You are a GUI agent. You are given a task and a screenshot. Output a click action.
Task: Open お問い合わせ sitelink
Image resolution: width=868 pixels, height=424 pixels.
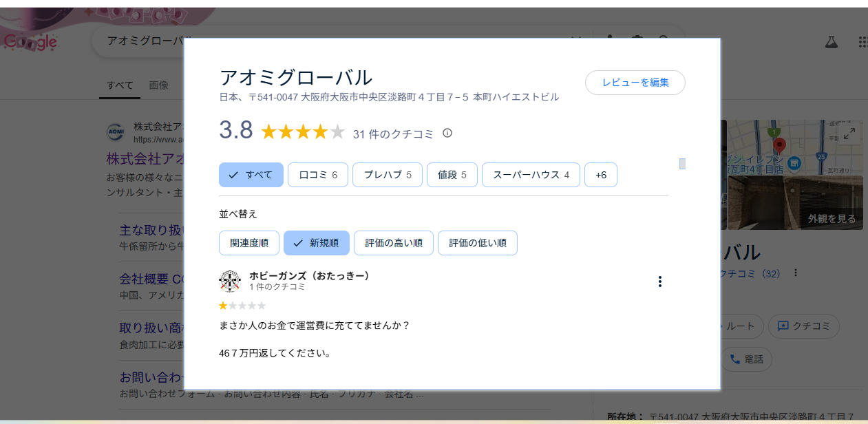coord(151,378)
